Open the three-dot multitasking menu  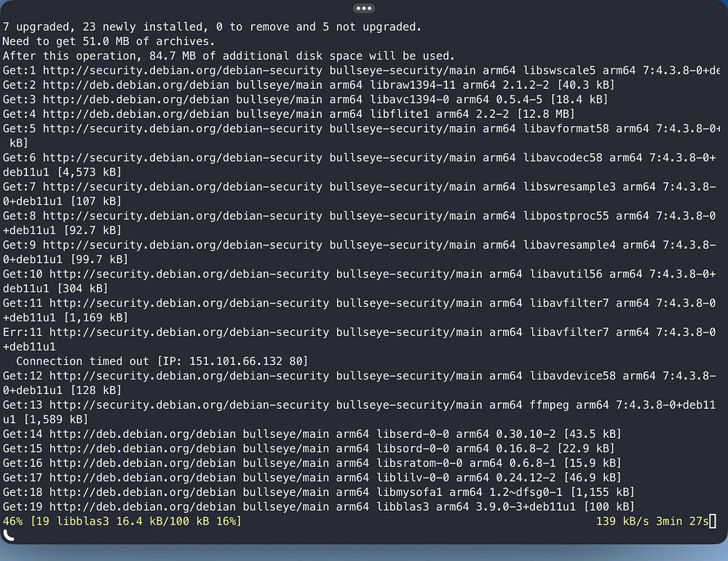coord(363,8)
